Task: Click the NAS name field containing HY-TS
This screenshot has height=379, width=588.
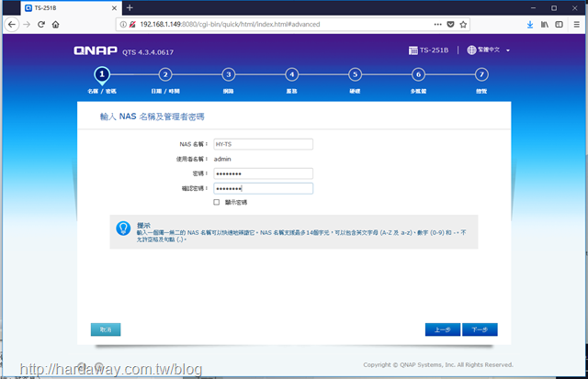Action: coord(264,144)
